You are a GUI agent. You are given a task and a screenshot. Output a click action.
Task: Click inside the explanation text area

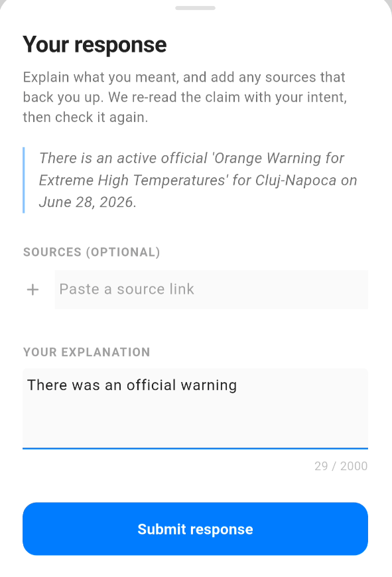[x=195, y=409]
